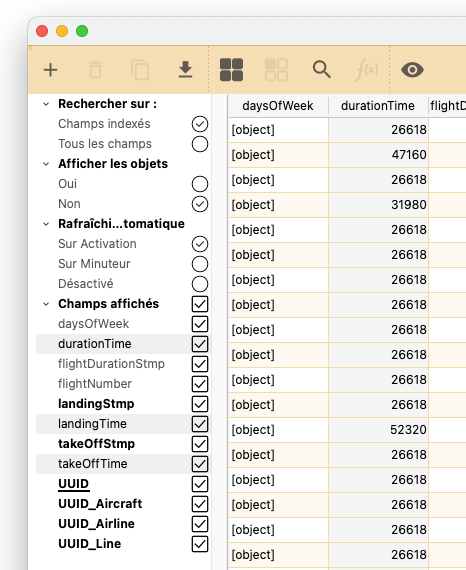
Task: Toggle the eye visibility icon in toolbar
Action: click(412, 70)
